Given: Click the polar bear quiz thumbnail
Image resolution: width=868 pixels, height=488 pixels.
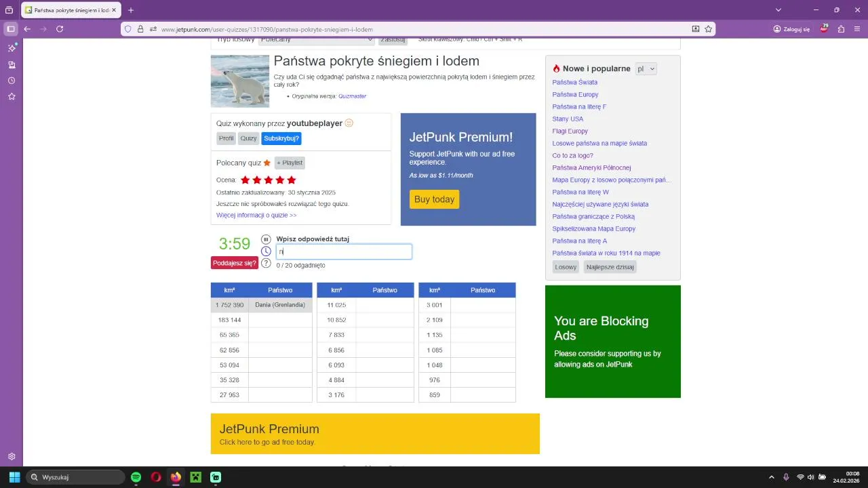Looking at the screenshot, I should pyautogui.click(x=240, y=81).
